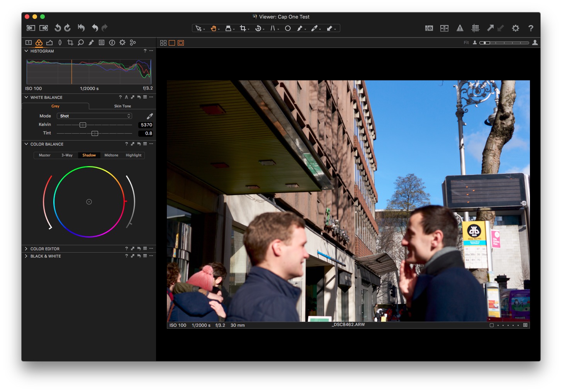
Task: Toggle the viewer grid overlay
Action: 475,28
